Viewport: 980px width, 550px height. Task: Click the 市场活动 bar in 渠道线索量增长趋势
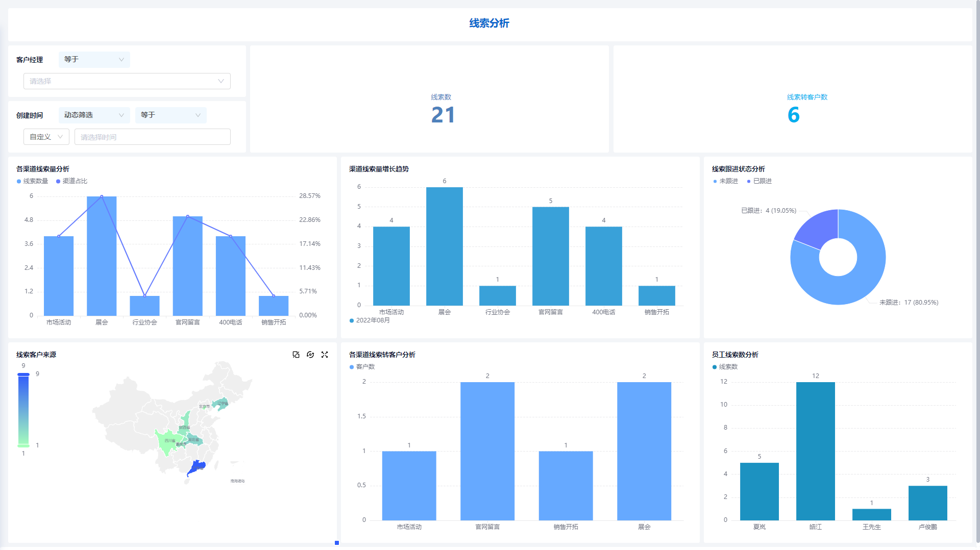391,266
